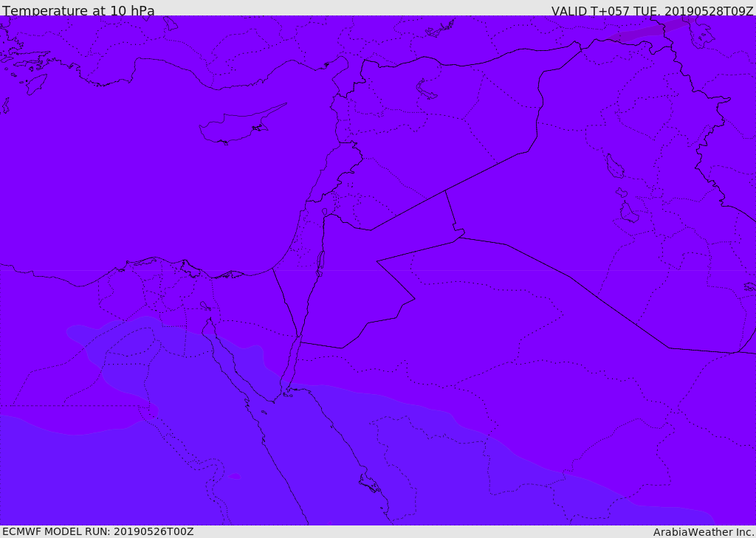756x538 pixels.
Task: Click the 'VALID T+057 TUE. 20190528T09Z' label
Action: [x=653, y=10]
